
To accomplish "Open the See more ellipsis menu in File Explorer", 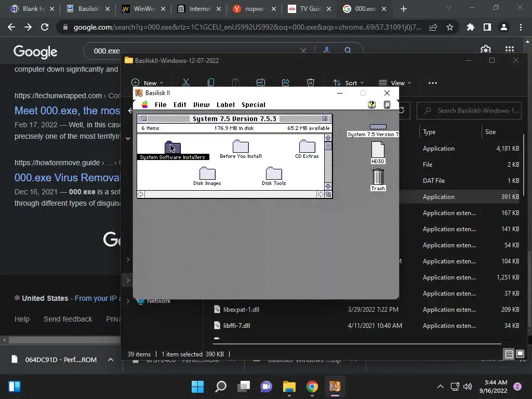I will (x=433, y=83).
